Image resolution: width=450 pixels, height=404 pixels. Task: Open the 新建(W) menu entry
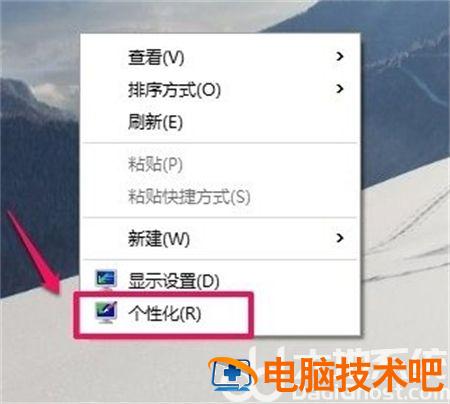(220, 238)
